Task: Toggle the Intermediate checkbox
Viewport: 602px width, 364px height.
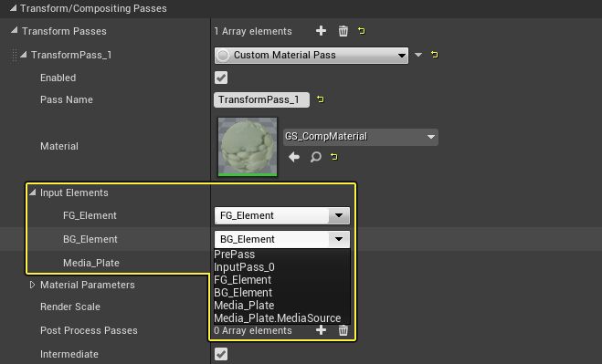Action: click(221, 354)
